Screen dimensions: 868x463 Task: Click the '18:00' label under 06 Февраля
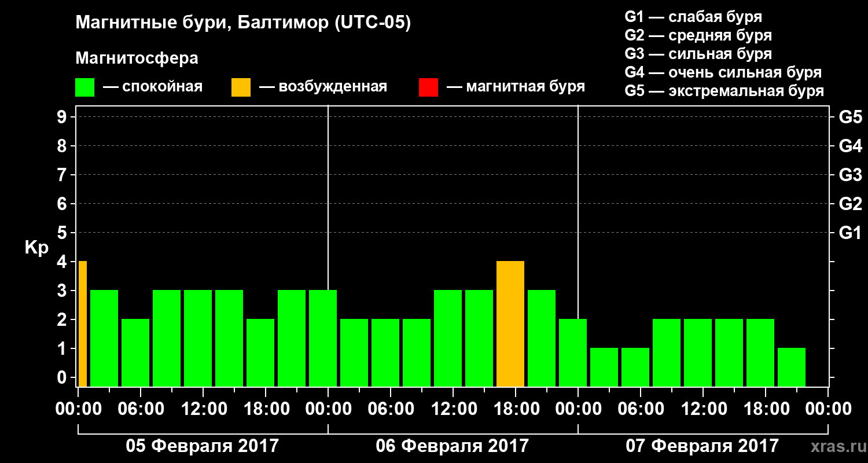516,409
